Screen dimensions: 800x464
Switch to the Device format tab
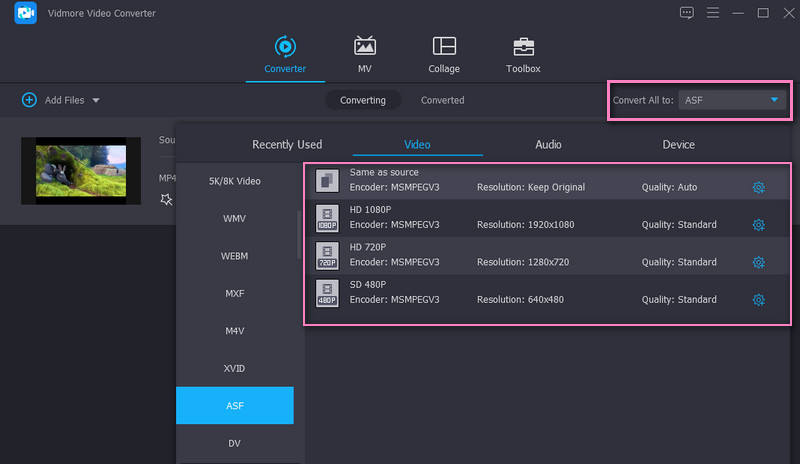point(678,145)
